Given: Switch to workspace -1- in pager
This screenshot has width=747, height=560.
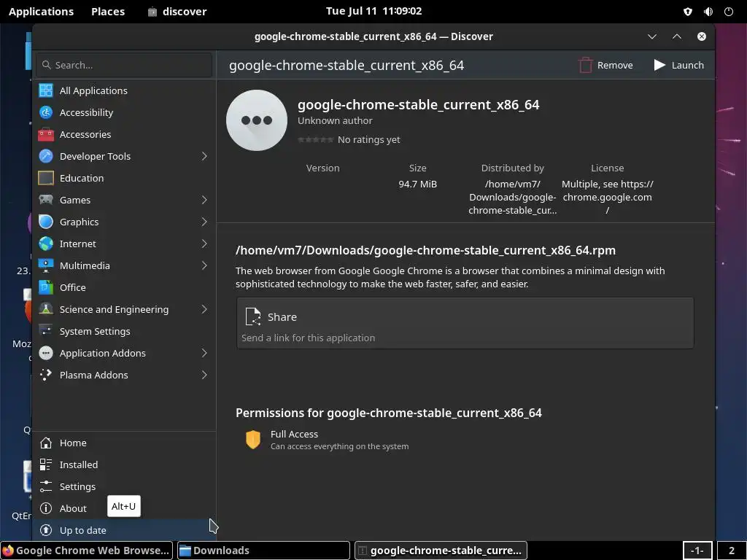Looking at the screenshot, I should coord(697,551).
